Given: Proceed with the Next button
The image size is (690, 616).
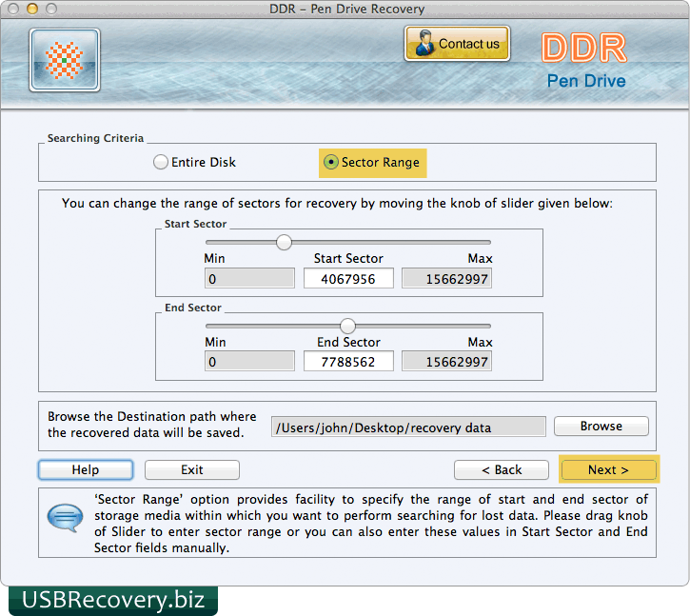Looking at the screenshot, I should [608, 469].
